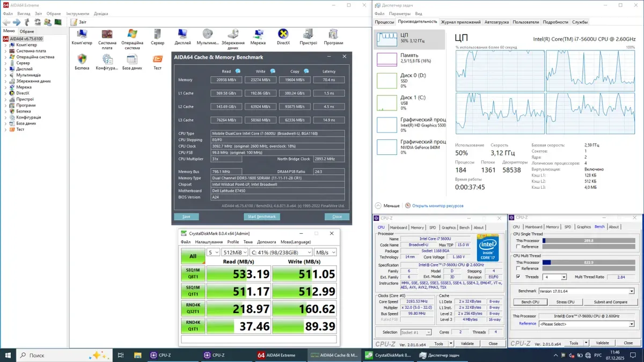Image resolution: width=644 pixels, height=362 pixels.
Task: Select the Тест benchmark icon
Action: (157, 60)
